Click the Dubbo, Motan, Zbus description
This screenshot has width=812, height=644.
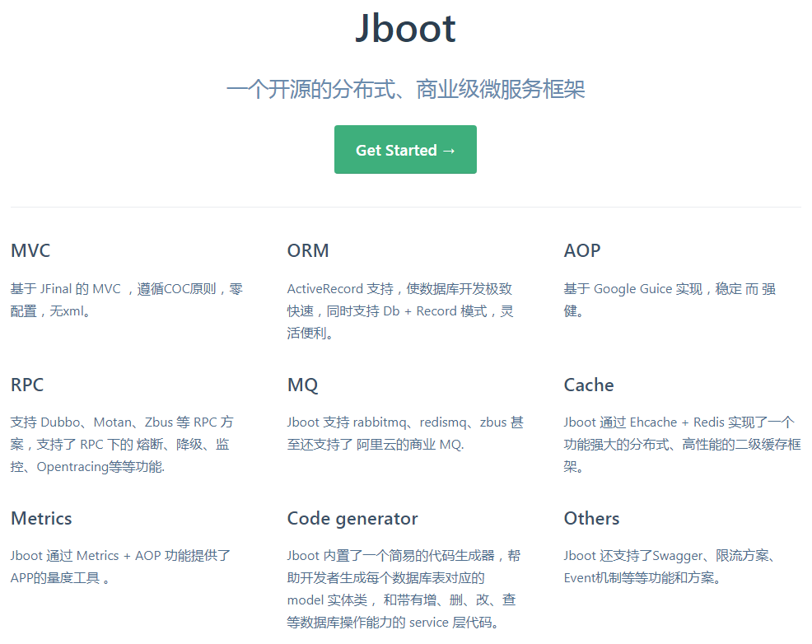click(x=122, y=444)
